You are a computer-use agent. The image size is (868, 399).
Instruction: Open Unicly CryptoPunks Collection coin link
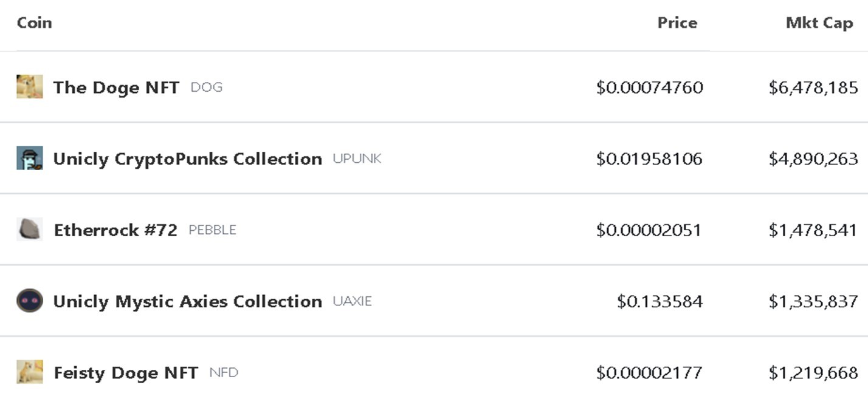[188, 159]
